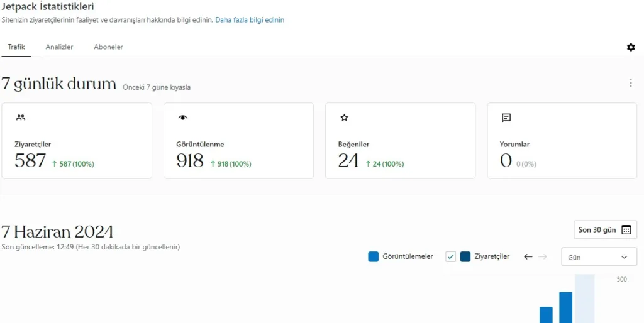Click the visitors people icon
Viewport: 644px width, 323px height.
click(x=21, y=118)
